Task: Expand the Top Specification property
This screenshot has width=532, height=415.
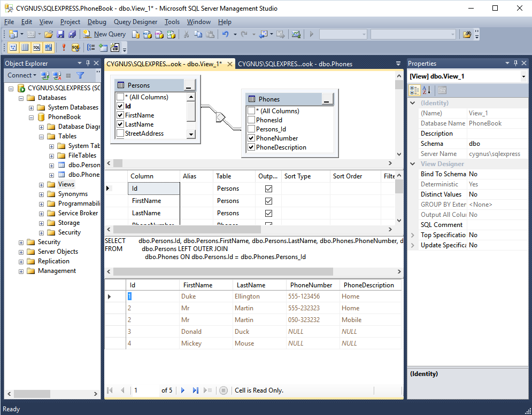Action: (x=413, y=235)
